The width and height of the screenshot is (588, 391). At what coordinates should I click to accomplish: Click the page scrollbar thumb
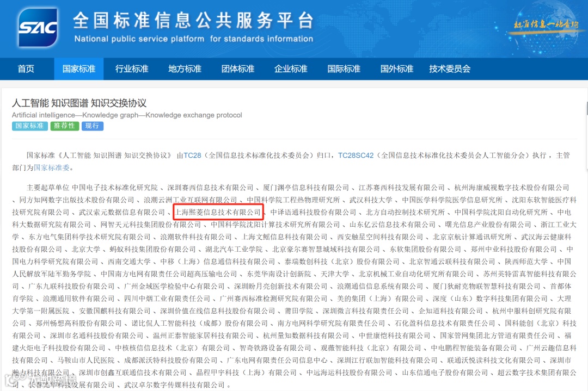pos(586,108)
